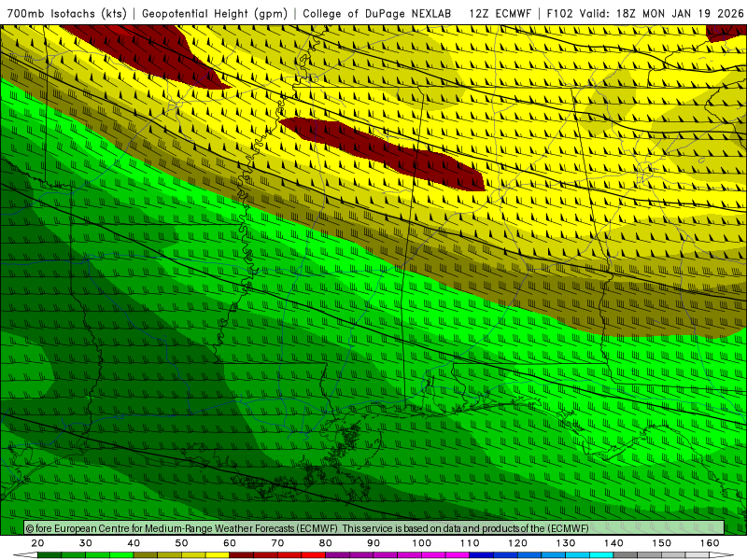
Task: Click the colorbar label "20"
Action: click(37, 543)
